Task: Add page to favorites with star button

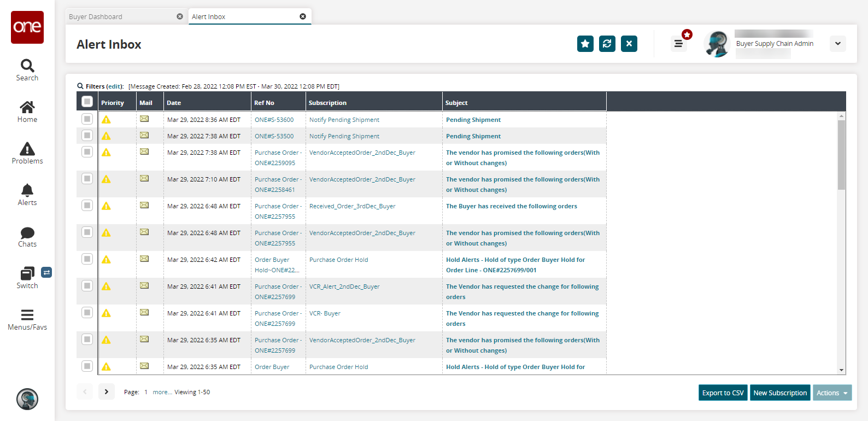Action: point(585,44)
